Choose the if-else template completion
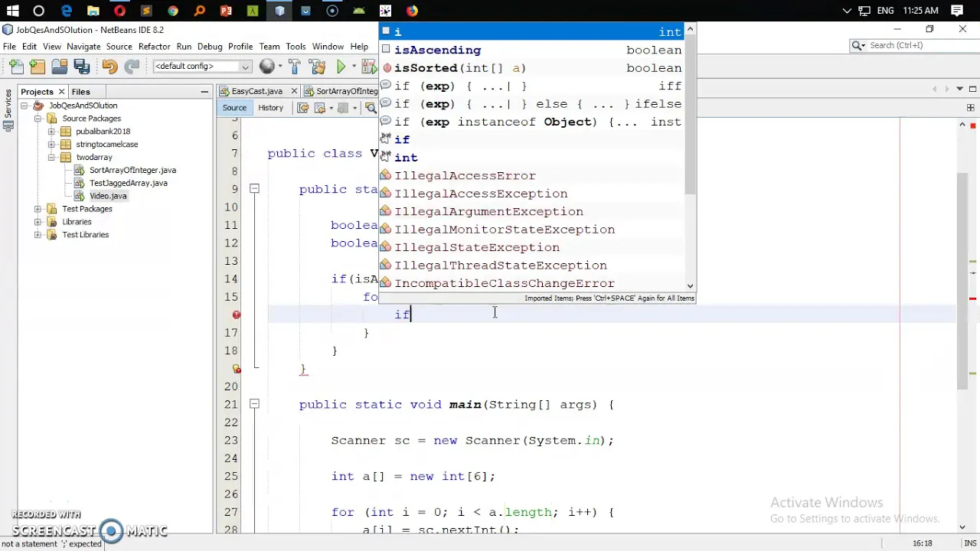The height and width of the screenshot is (551, 980). pyautogui.click(x=531, y=104)
